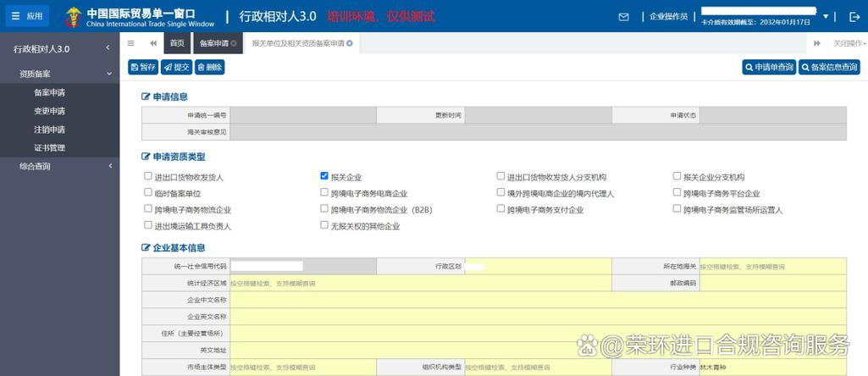Expand the user account dropdown arrow
The image size is (868, 376).
coord(826,16)
